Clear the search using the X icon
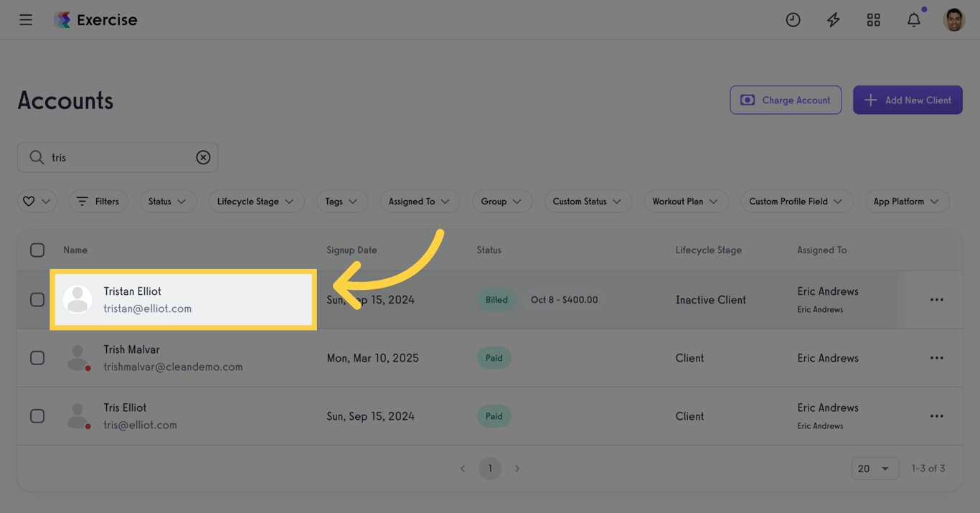 pos(203,157)
